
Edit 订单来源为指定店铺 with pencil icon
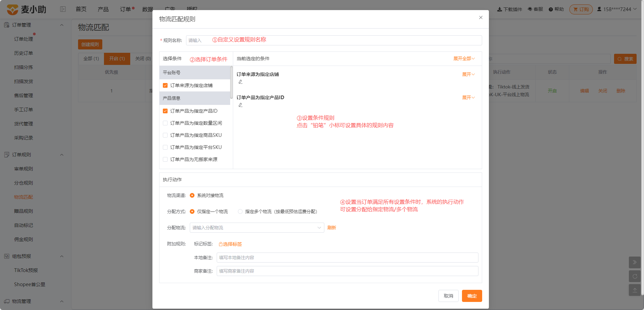tap(241, 82)
